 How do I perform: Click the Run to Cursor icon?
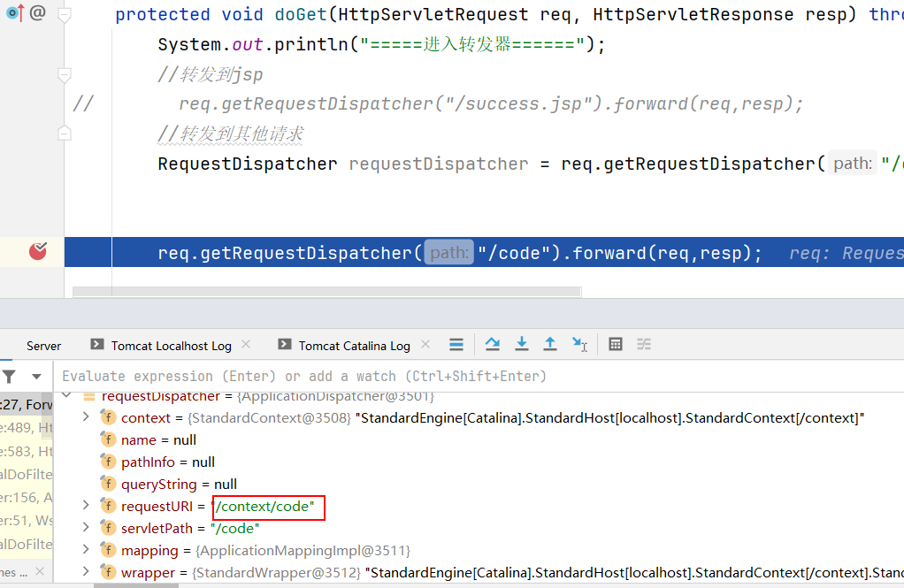[579, 344]
